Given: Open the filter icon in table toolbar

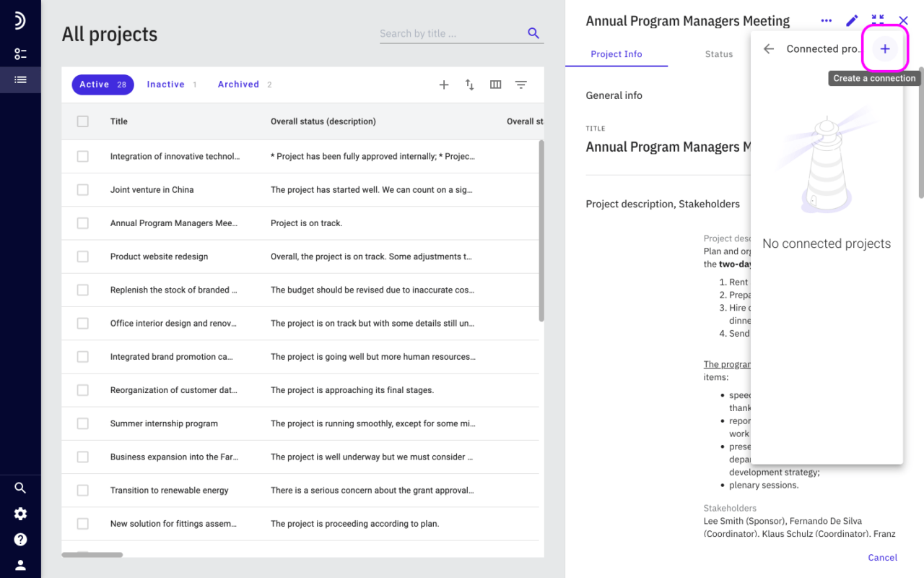Looking at the screenshot, I should coord(520,85).
